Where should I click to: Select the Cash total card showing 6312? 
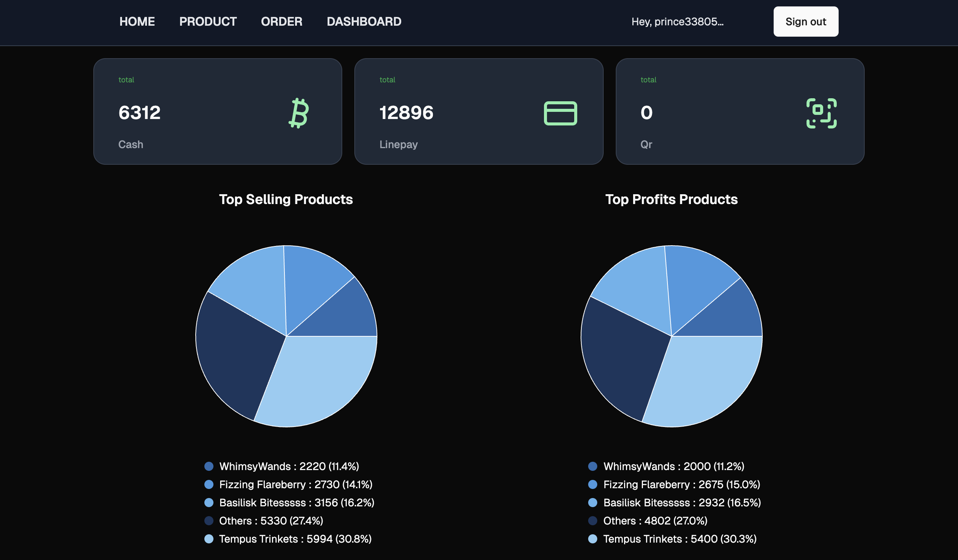tap(218, 111)
